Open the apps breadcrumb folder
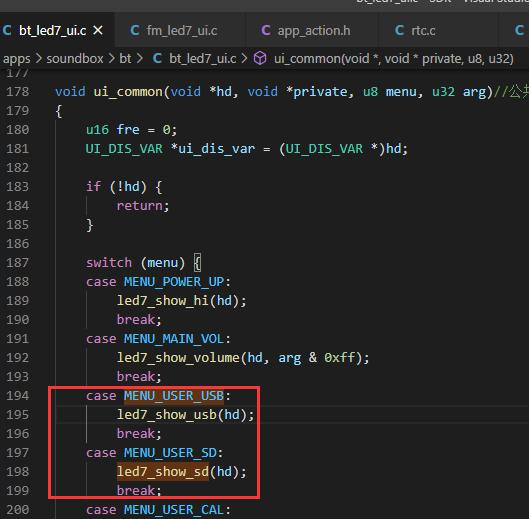The width and height of the screenshot is (529, 519). click(17, 59)
